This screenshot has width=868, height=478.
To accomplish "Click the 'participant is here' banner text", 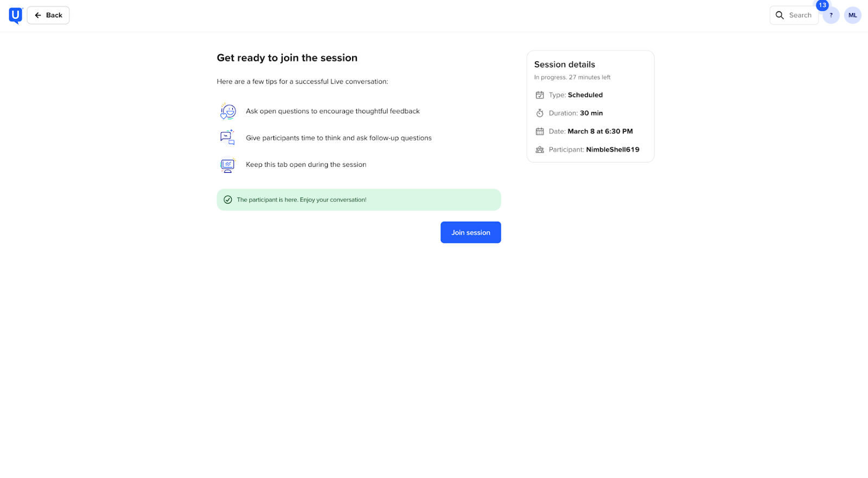I will 302,199.
